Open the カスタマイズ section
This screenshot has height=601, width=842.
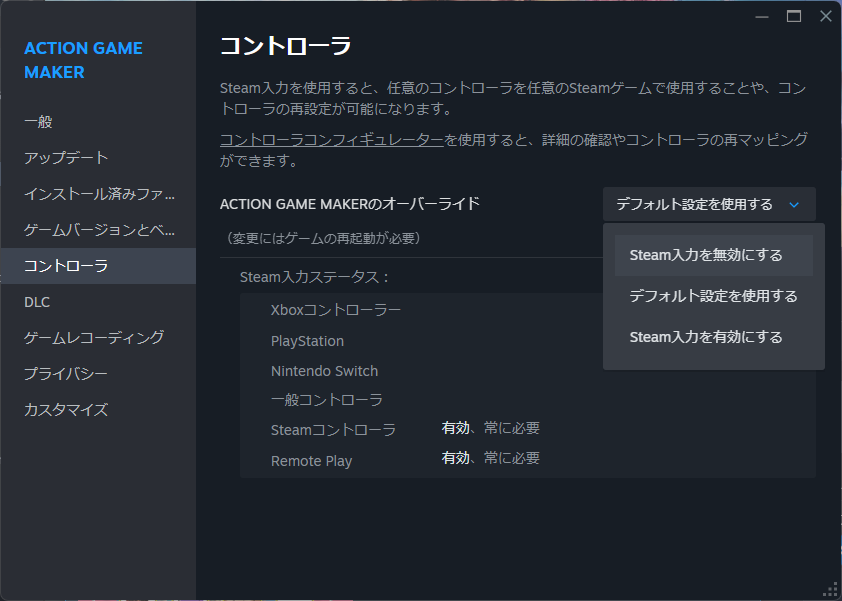tap(98, 410)
